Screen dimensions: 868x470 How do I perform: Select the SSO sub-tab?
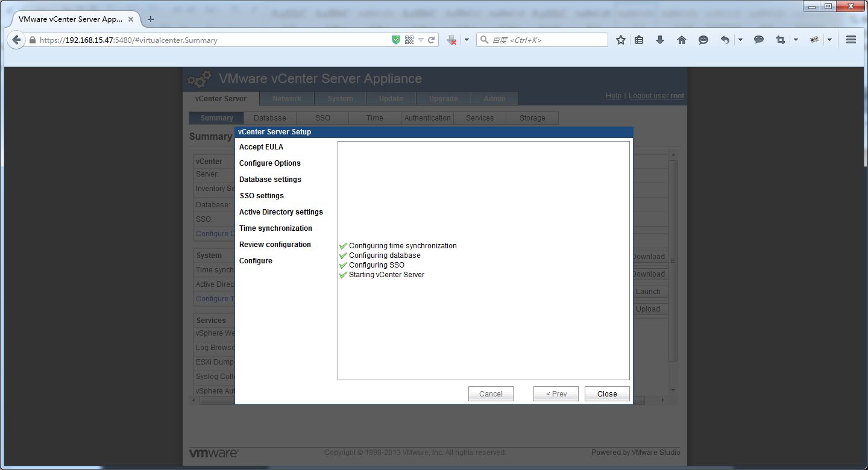pos(322,118)
